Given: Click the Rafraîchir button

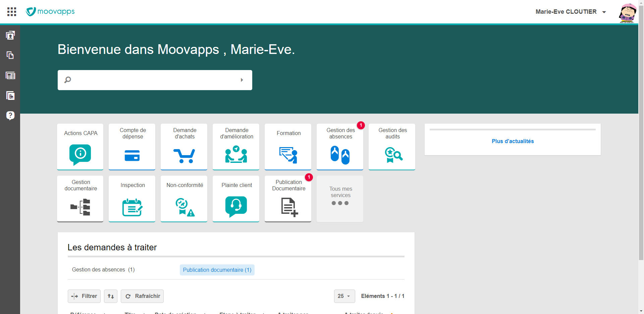Looking at the screenshot, I should click(142, 296).
